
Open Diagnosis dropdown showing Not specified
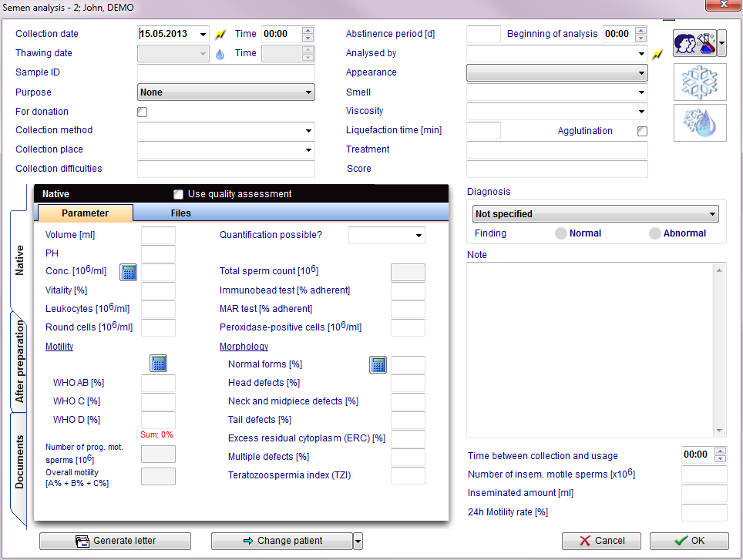(x=596, y=214)
